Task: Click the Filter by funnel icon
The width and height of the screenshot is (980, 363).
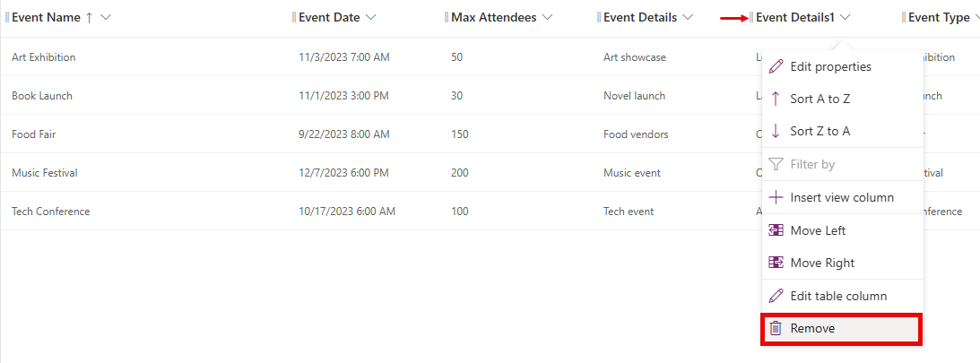Action: [x=776, y=164]
